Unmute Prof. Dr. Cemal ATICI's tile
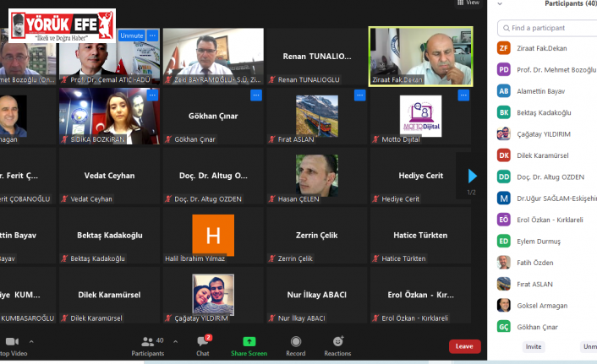 [131, 35]
